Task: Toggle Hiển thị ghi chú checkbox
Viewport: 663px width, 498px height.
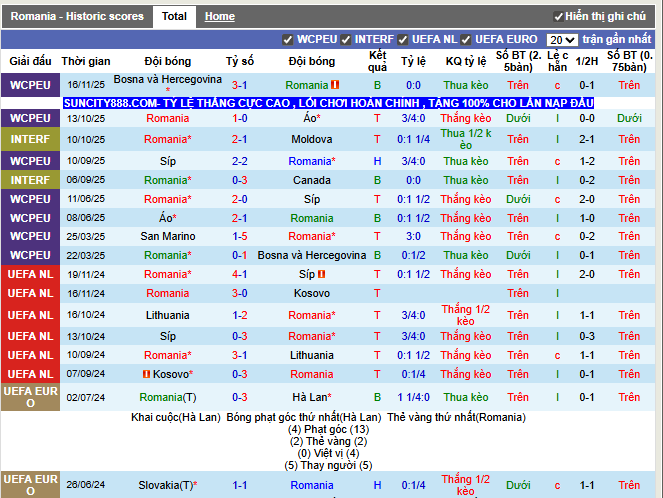Action: pos(558,16)
